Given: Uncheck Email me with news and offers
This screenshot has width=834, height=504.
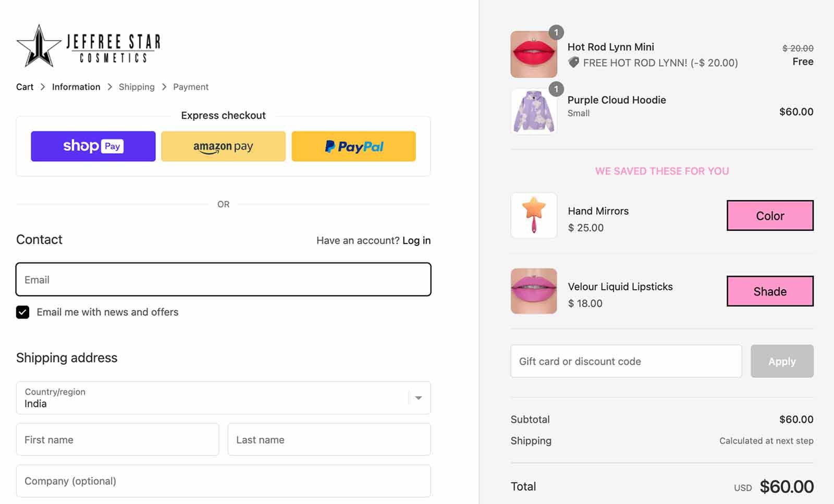Looking at the screenshot, I should pos(22,312).
